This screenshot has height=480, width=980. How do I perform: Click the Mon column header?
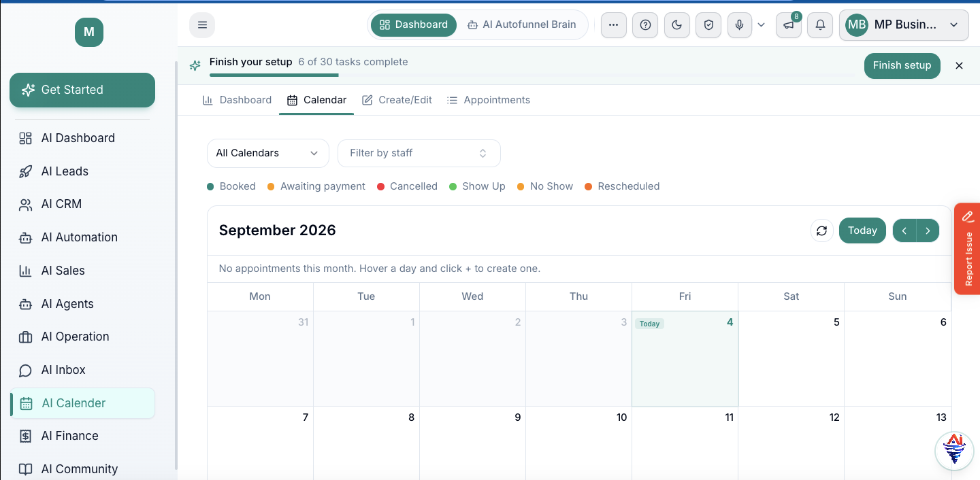click(x=260, y=296)
